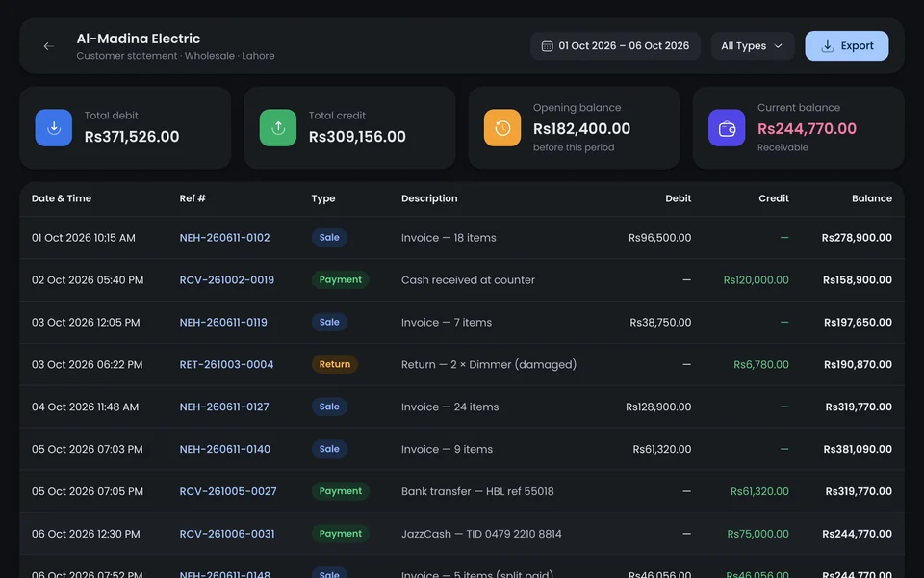Open receipt RCV-261002-0019
The image size is (924, 578).
coord(227,280)
